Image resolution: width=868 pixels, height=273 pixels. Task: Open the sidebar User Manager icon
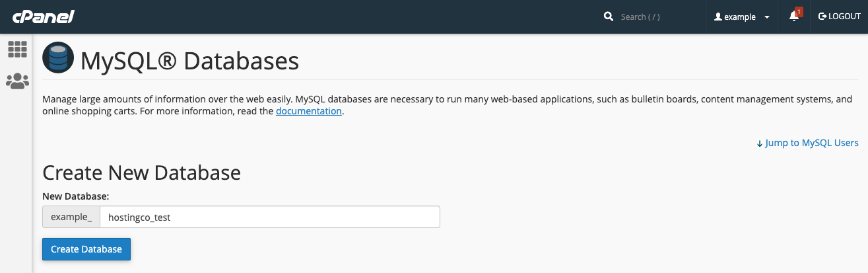(17, 81)
